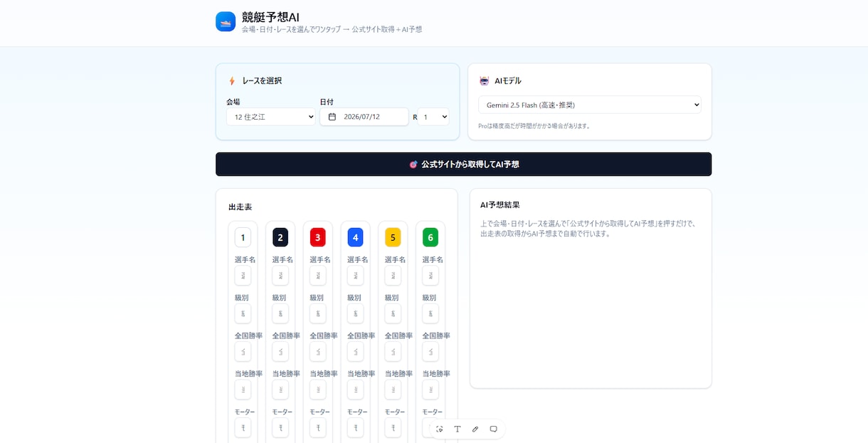Click the yellow boat number 5 badge
The image size is (868, 443).
[393, 237]
